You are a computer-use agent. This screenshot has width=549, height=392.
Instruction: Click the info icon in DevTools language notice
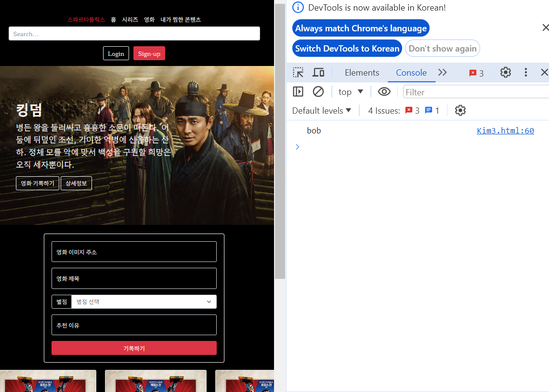298,7
